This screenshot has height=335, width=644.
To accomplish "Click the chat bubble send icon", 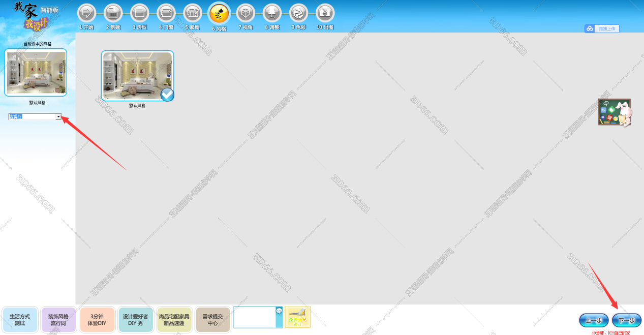I will pos(279,311).
